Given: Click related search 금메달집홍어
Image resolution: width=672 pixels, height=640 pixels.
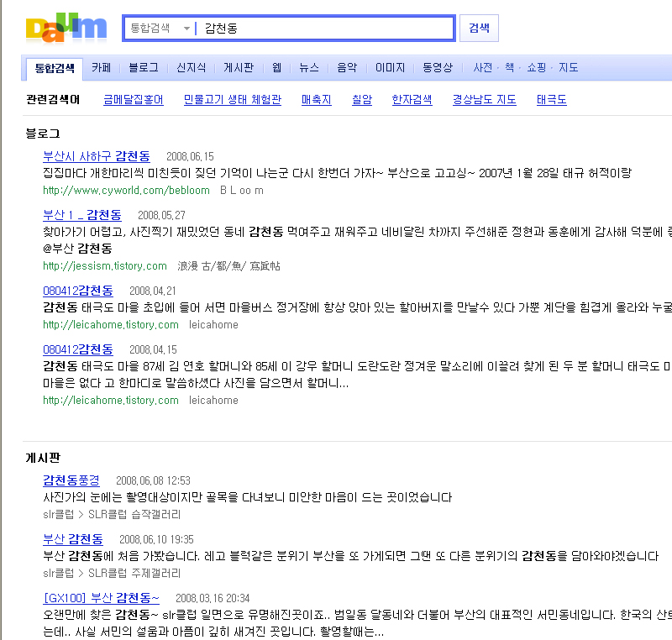Looking at the screenshot, I should coord(134,100).
